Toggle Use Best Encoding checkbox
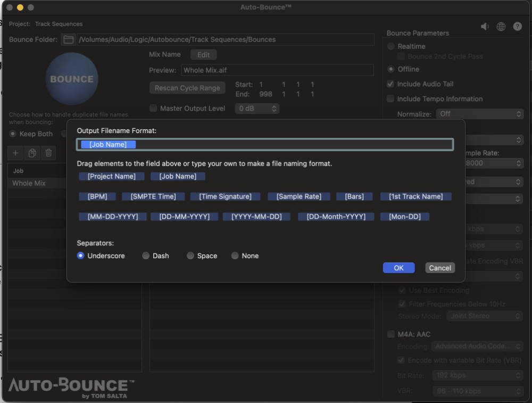Viewport: 532px width, 403px height. point(402,290)
